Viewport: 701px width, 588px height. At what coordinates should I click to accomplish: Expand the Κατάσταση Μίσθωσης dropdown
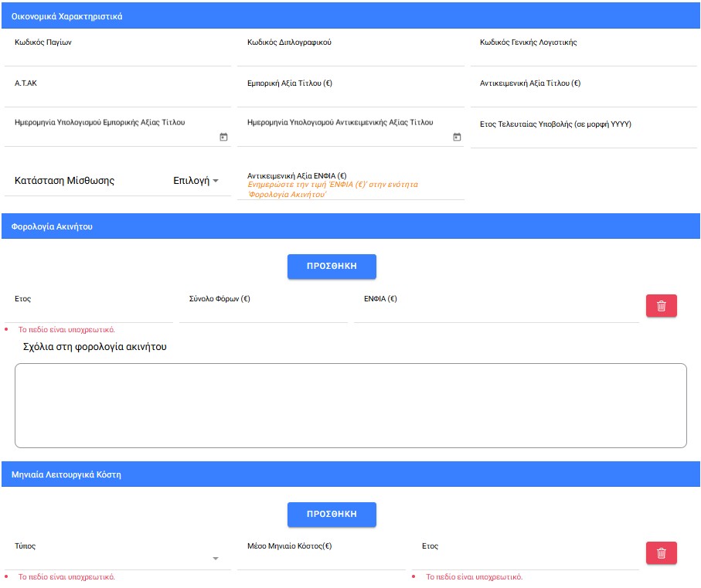(x=196, y=181)
